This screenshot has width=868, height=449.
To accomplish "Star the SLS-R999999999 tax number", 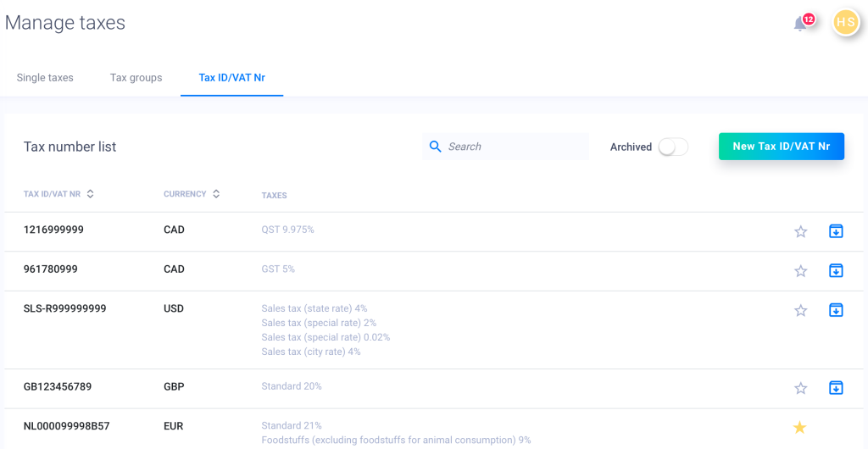I will (800, 310).
